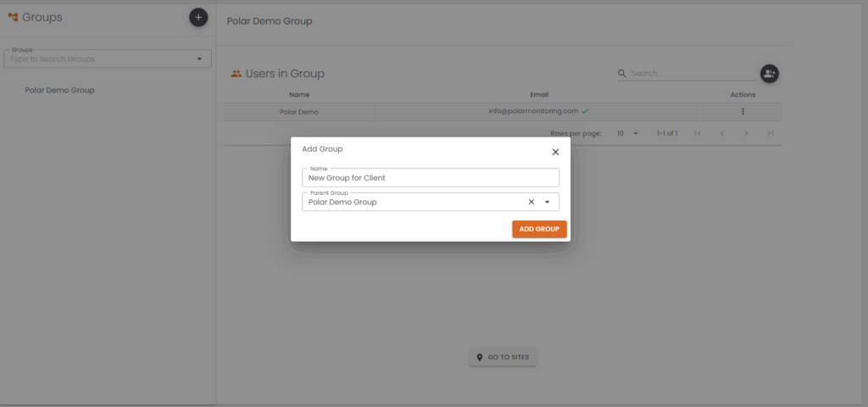Go to the previous page of users

pyautogui.click(x=721, y=133)
